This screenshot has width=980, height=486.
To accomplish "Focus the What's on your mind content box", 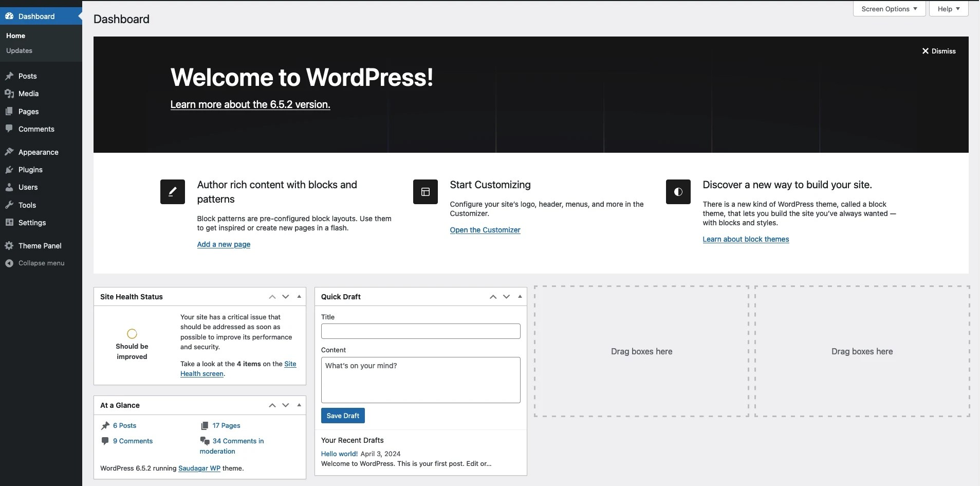I will pyautogui.click(x=421, y=380).
